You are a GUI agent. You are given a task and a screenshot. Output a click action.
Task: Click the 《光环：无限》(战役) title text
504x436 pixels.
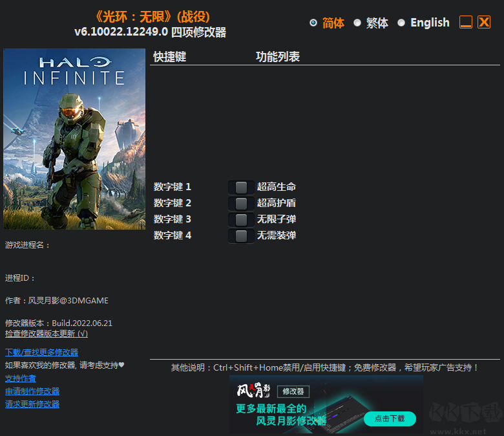click(x=152, y=17)
